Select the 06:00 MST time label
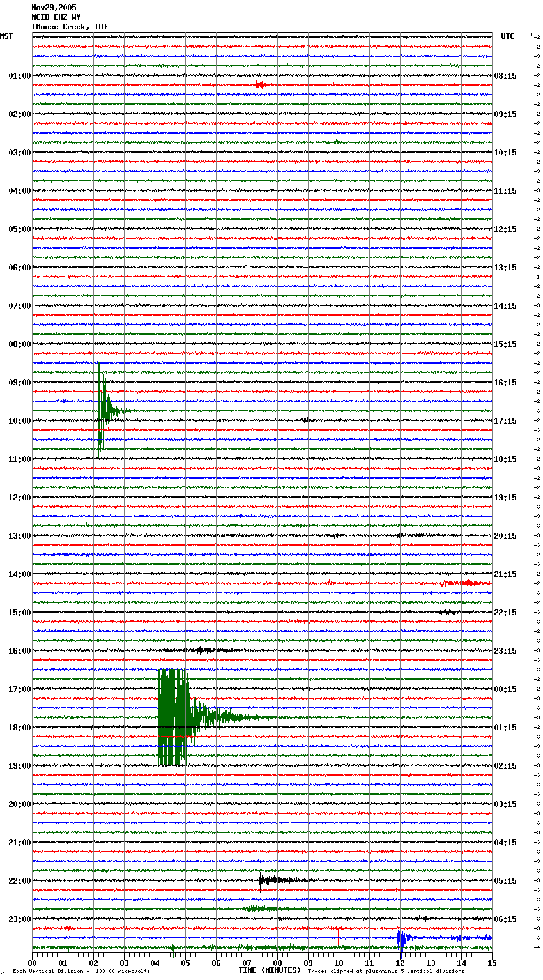 click(20, 268)
